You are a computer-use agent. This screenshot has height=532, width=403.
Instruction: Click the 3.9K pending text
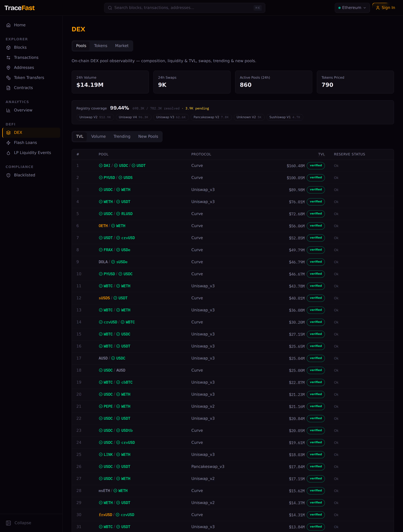[x=197, y=109]
